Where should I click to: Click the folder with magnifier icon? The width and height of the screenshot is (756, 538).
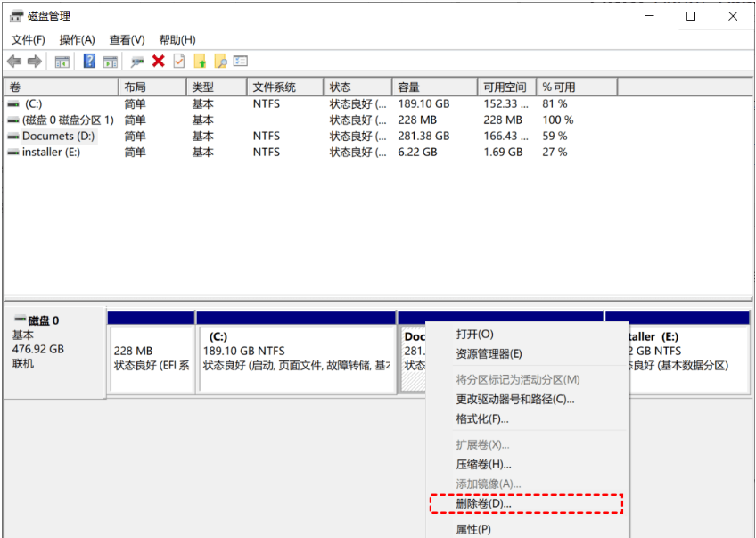click(220, 61)
